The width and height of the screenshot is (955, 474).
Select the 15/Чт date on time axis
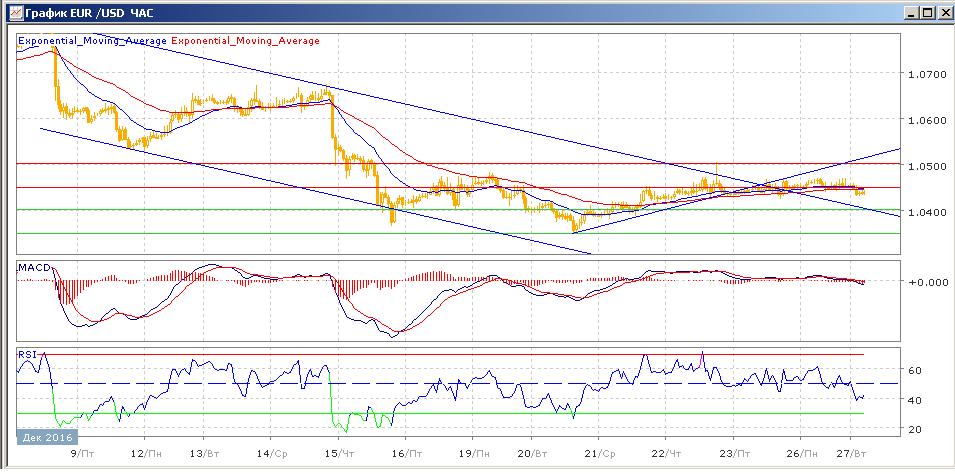click(x=339, y=453)
